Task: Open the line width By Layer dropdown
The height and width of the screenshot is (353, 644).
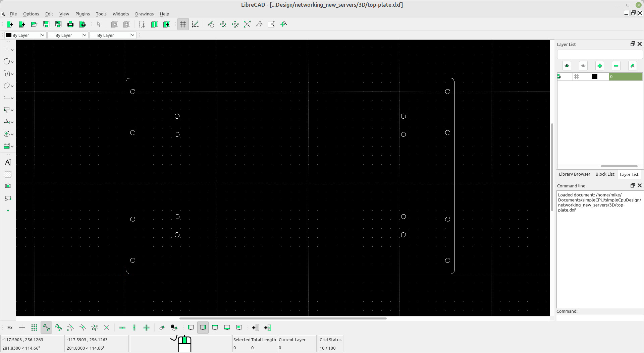Action: click(67, 35)
